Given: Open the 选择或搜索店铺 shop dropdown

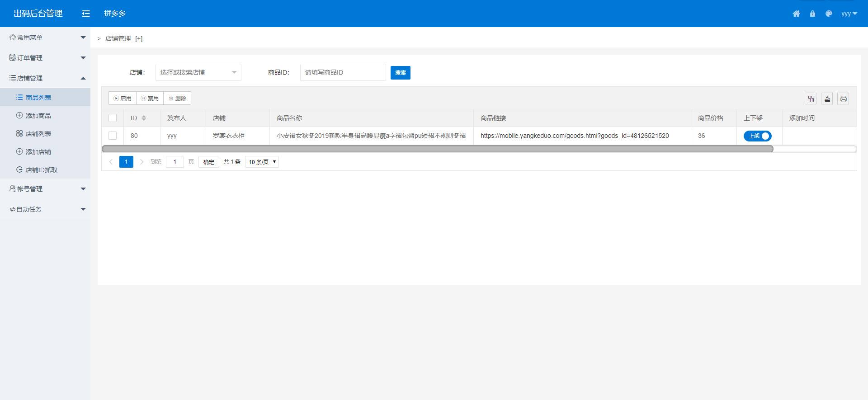Looking at the screenshot, I should click(x=198, y=72).
